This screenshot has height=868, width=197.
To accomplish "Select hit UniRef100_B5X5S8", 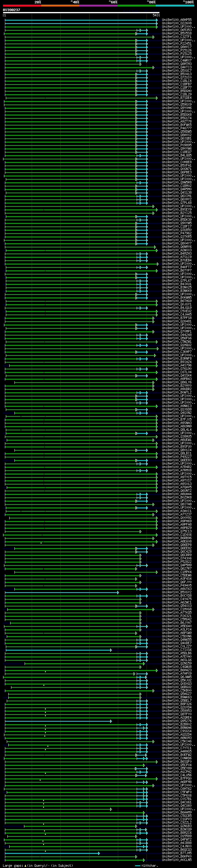I will 177,33.
